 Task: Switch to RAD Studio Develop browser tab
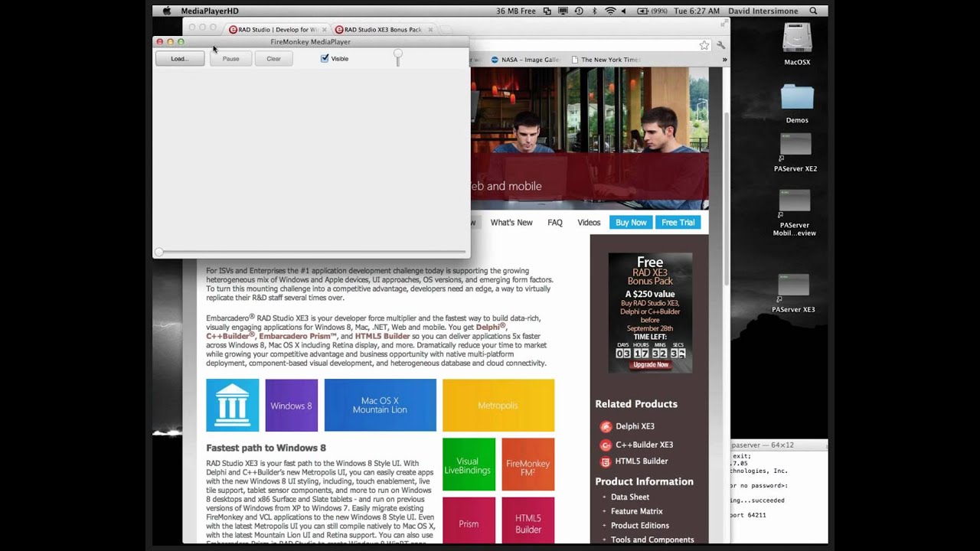278,29
